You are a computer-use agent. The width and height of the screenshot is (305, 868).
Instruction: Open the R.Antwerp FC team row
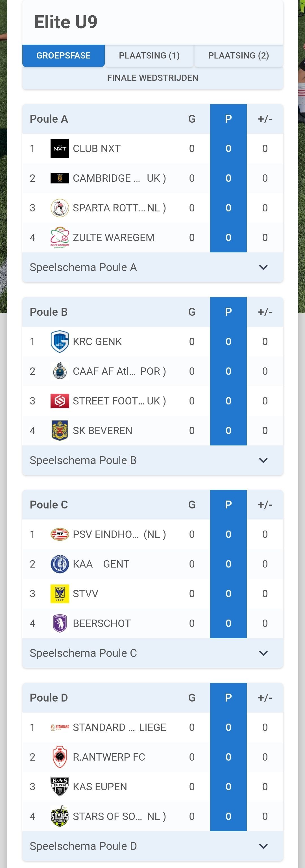tap(109, 757)
